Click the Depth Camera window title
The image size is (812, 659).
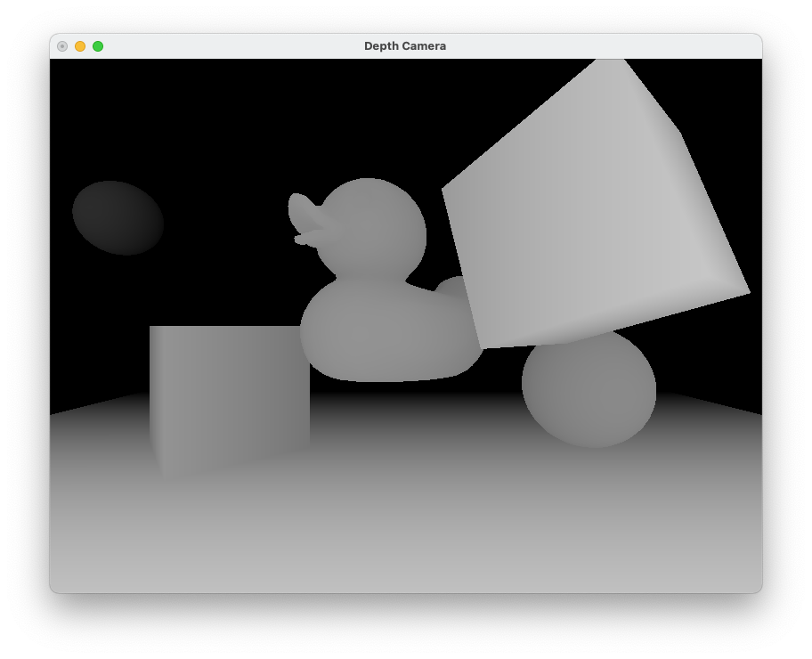(405, 46)
